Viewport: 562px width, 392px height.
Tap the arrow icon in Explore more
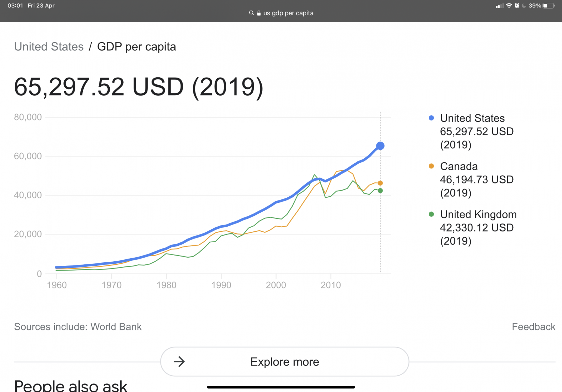[x=179, y=362]
